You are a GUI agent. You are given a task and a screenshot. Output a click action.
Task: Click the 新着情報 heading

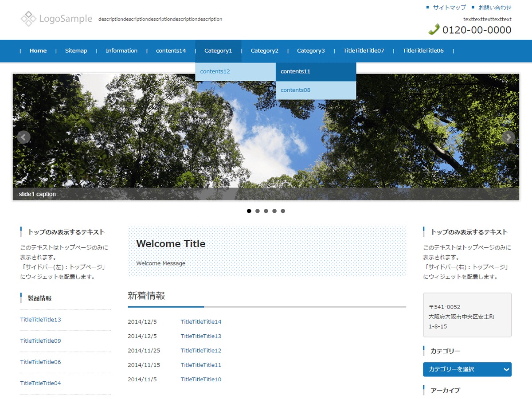tap(146, 296)
